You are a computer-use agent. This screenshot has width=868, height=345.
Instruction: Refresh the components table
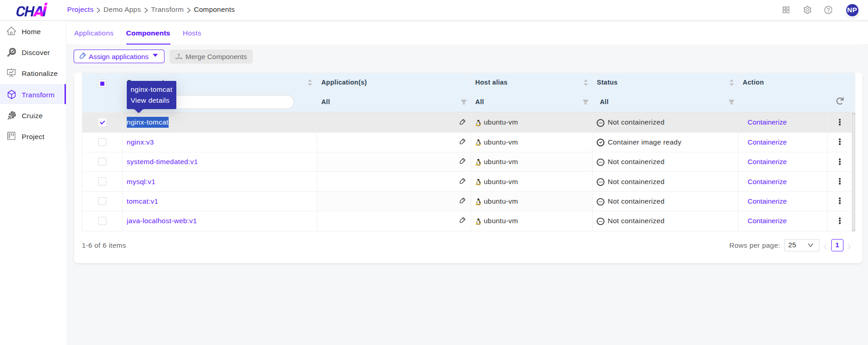pyautogui.click(x=840, y=101)
